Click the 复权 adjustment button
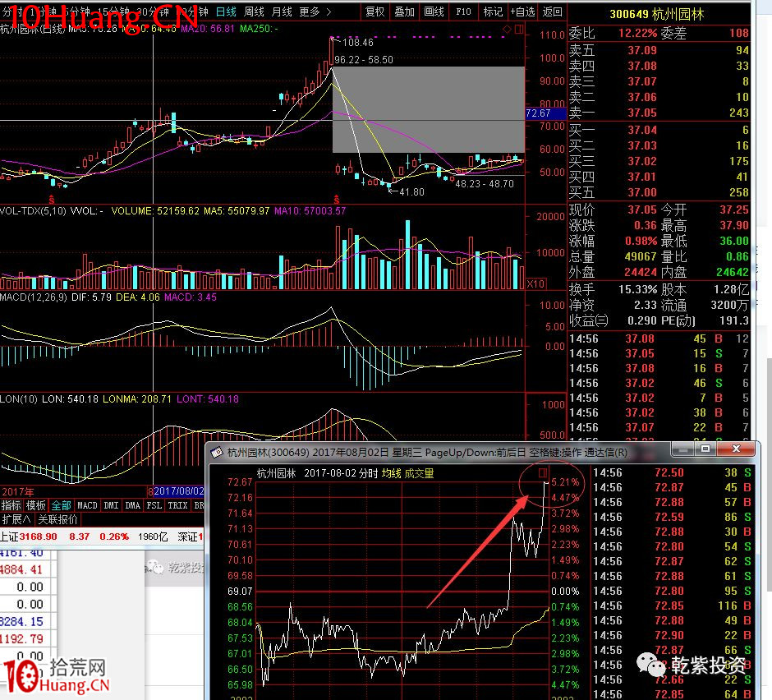772x700 pixels. point(375,12)
